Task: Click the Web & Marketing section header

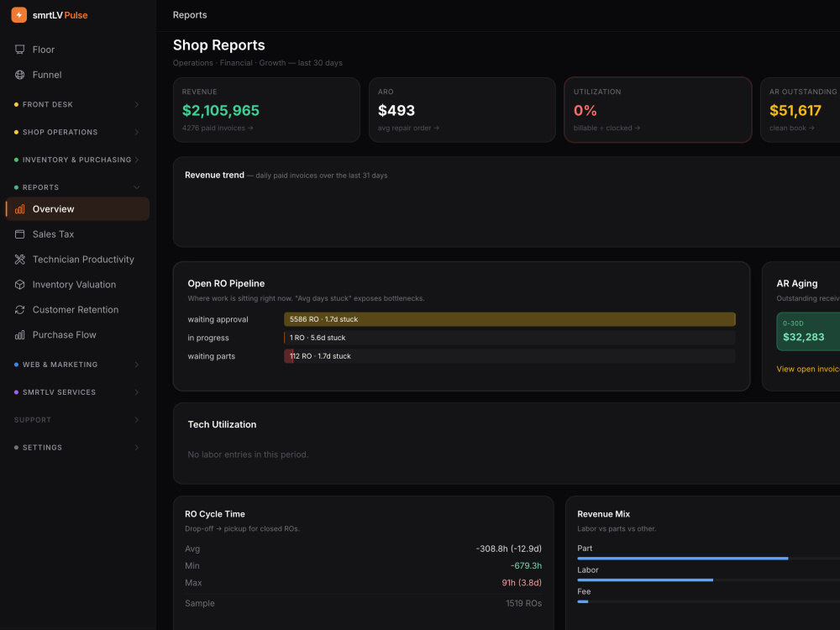Action: (x=77, y=365)
